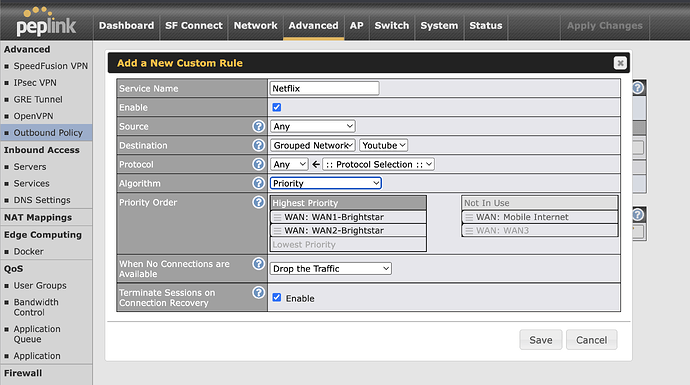
Task: Open Firewall section in sidebar
Action: coord(23,373)
